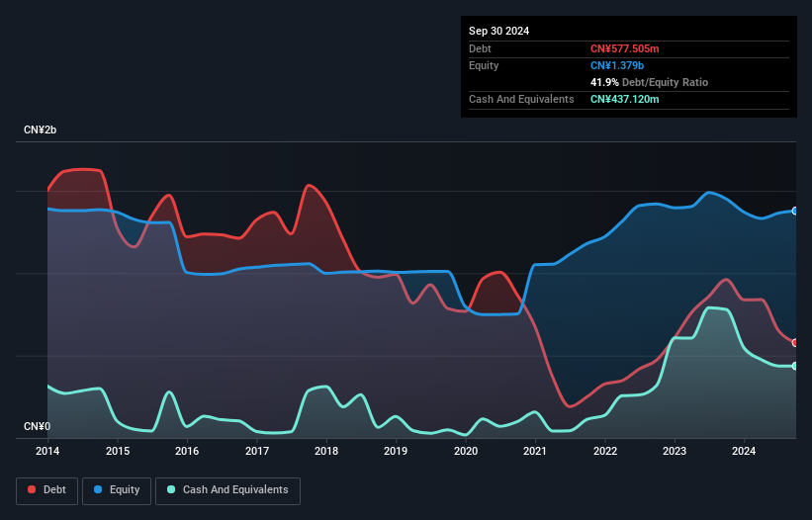The height and width of the screenshot is (520, 812).
Task: Select the teal Cash endpoint marker
Action: [795, 366]
